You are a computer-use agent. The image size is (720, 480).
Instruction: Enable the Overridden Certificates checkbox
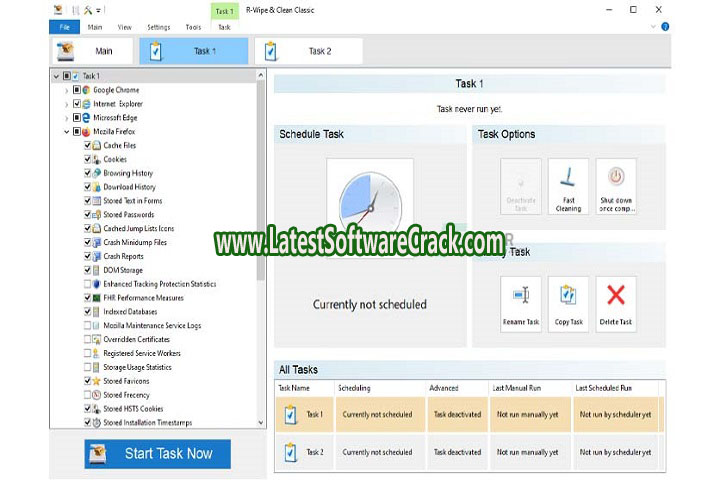tap(88, 339)
